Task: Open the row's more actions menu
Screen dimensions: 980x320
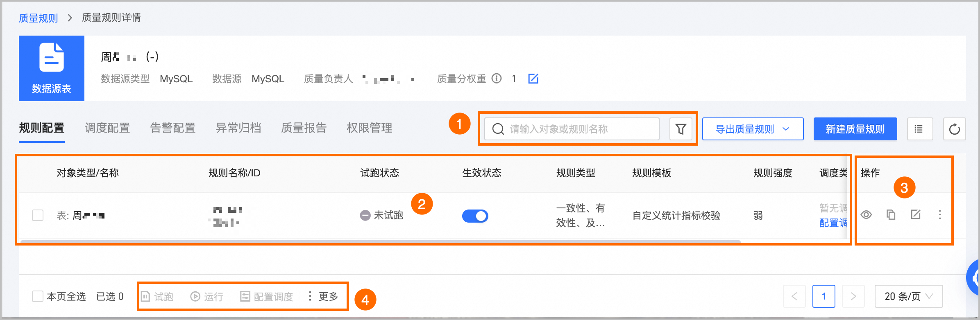Action: [940, 214]
